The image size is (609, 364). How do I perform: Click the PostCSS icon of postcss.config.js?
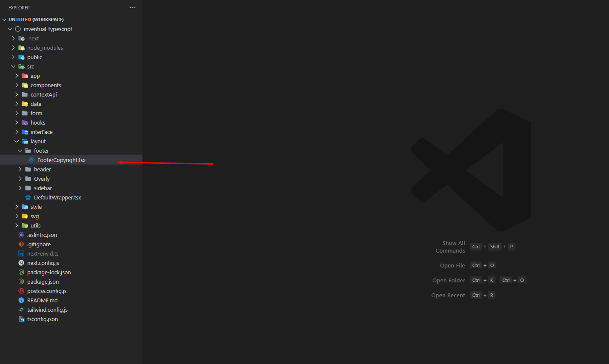(21, 291)
